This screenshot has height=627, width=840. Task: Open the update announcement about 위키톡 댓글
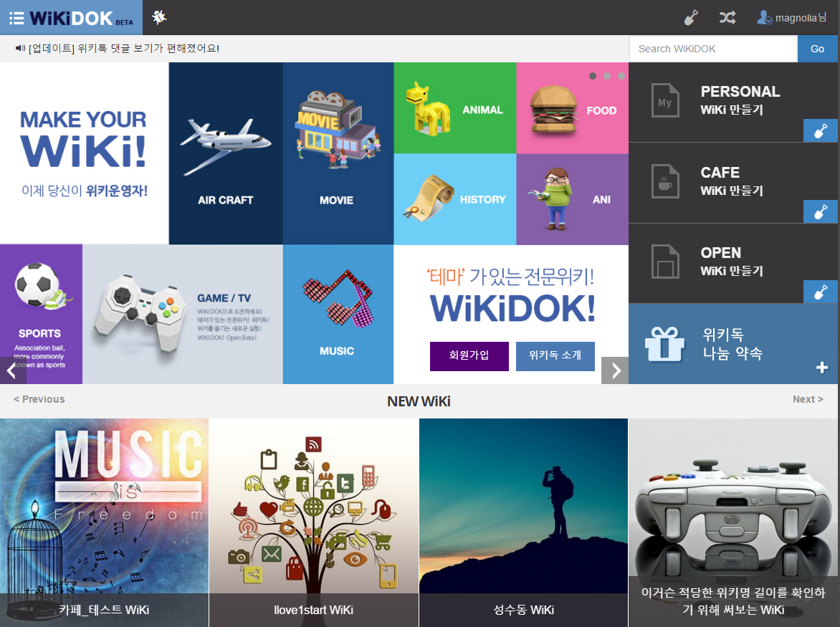tap(124, 48)
